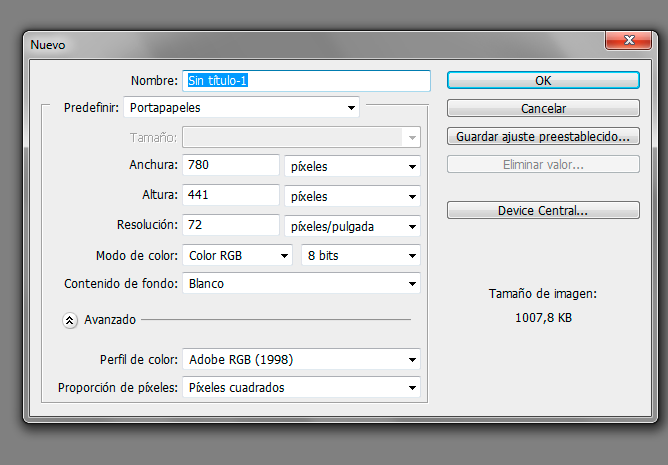Image resolution: width=668 pixels, height=465 pixels.
Task: Click the Perfil de color: label
Action: click(x=139, y=360)
